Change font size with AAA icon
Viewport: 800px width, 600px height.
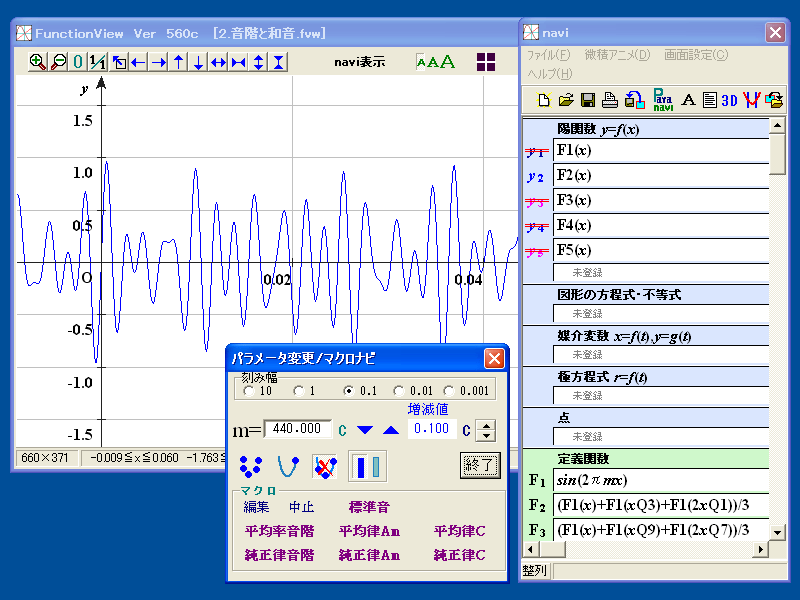tap(435, 62)
